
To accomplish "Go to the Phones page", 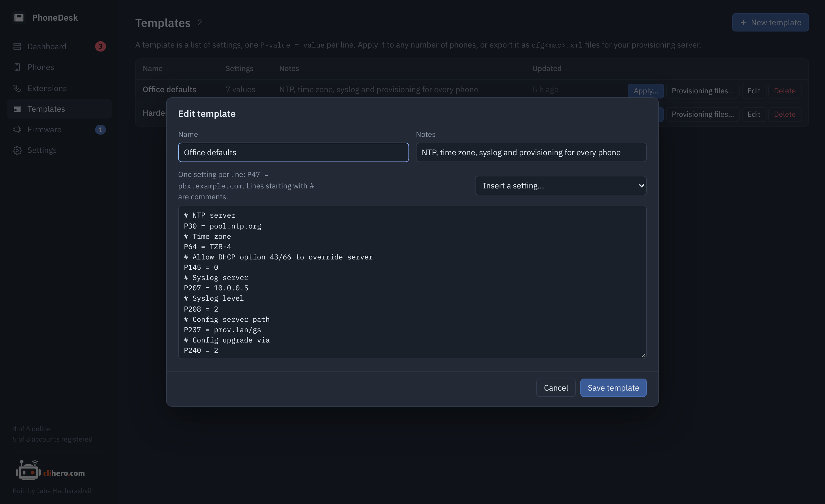I will (59, 67).
